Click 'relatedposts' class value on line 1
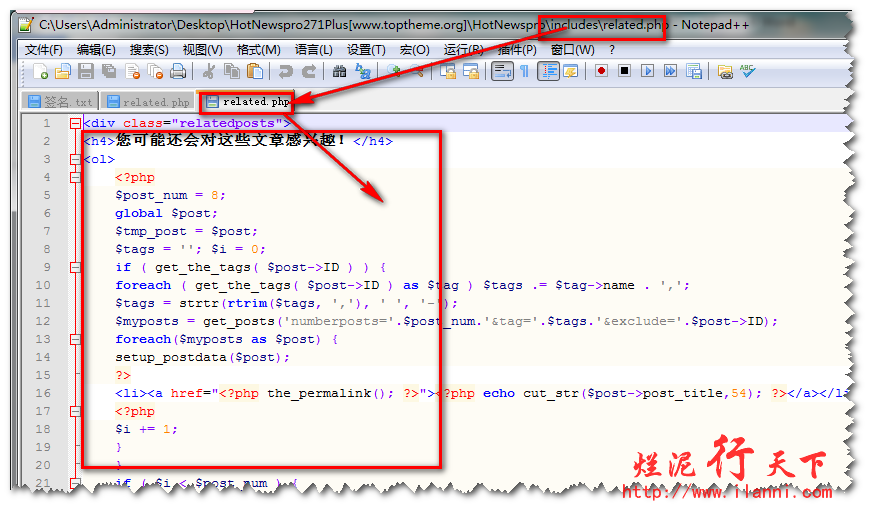The image size is (872, 510). (227, 123)
